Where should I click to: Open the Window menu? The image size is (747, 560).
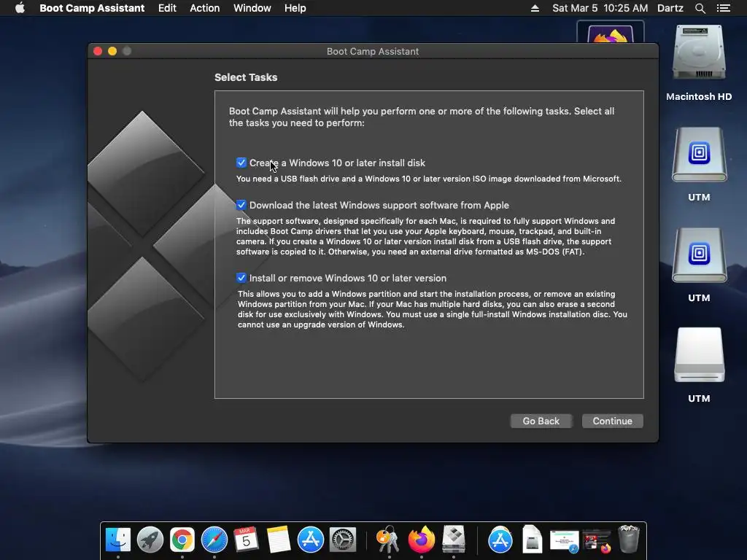(x=252, y=8)
